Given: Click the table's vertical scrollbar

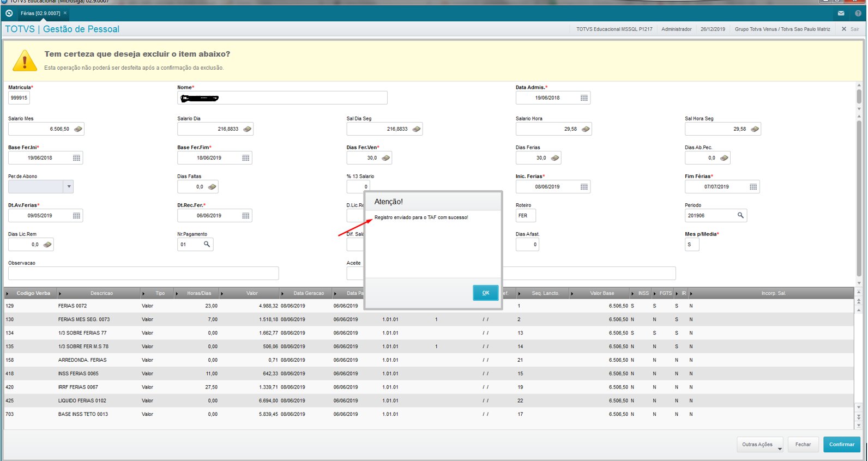Looking at the screenshot, I should point(859,359).
